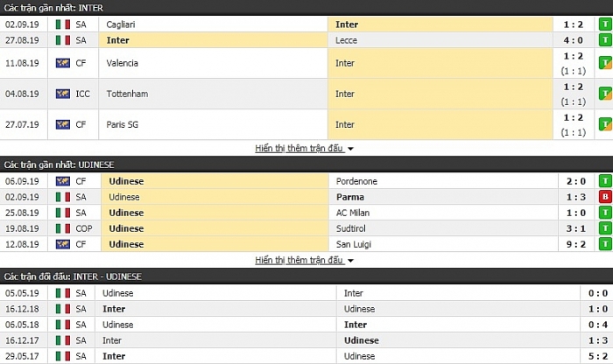Click the team name Lecce

[x=347, y=40]
